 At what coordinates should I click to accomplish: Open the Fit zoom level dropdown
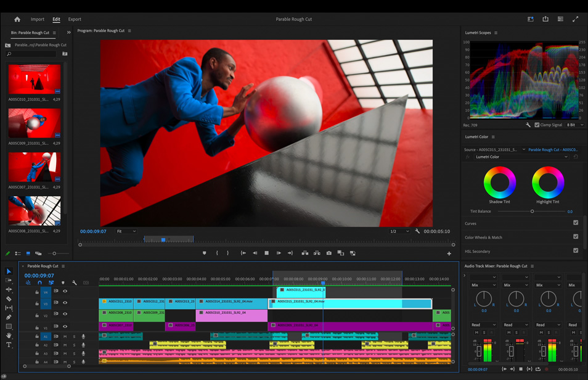[126, 231]
